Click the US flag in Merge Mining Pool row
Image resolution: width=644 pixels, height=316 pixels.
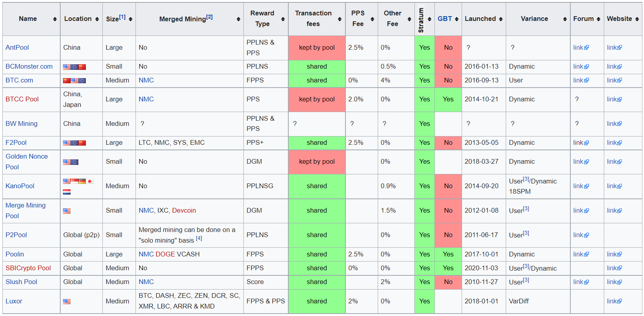tap(67, 211)
